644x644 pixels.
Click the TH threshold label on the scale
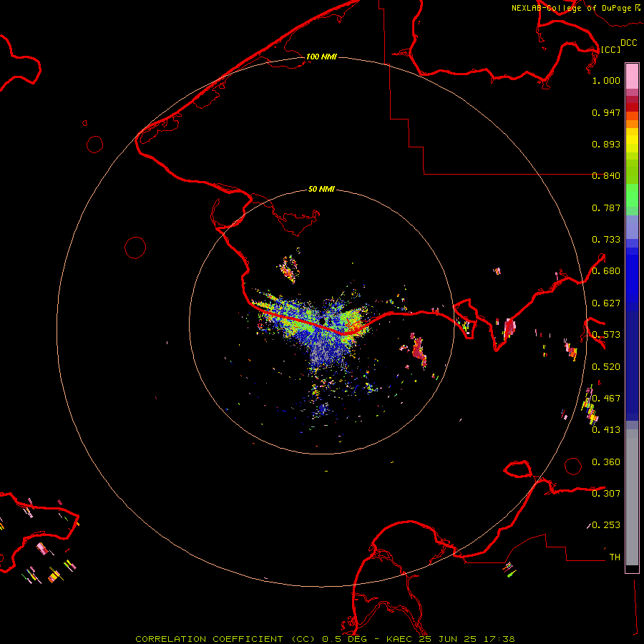pyautogui.click(x=615, y=557)
